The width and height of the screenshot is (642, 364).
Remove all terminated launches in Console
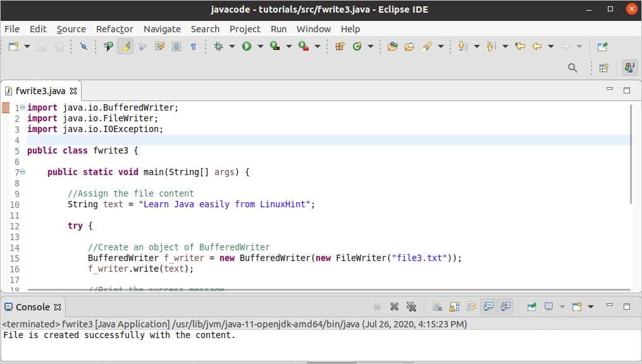point(411,306)
